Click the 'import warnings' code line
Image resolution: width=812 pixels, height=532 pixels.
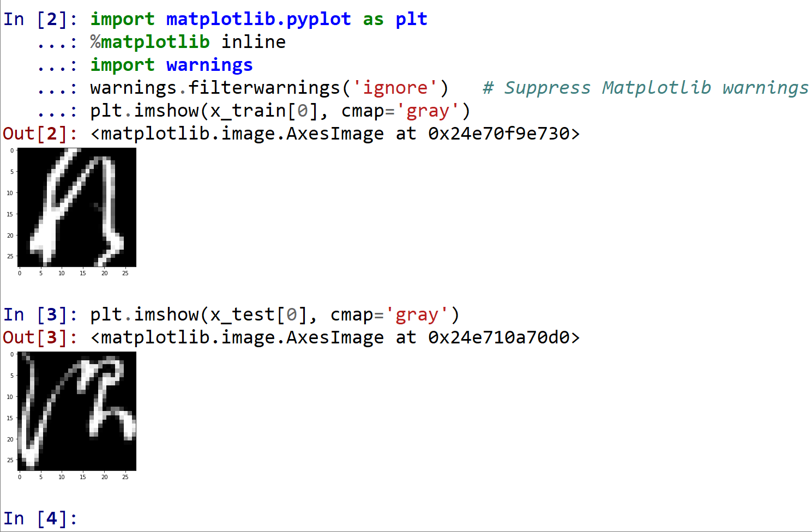click(171, 65)
